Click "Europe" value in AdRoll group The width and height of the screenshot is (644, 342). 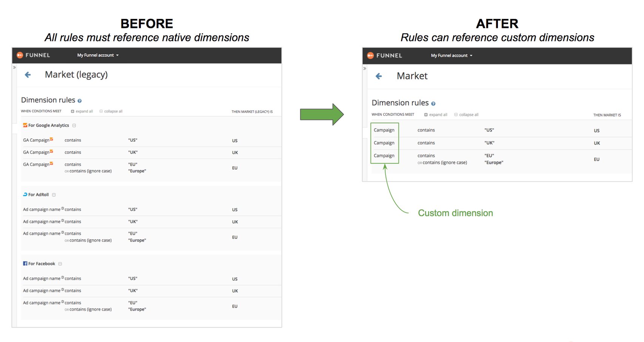[137, 241]
